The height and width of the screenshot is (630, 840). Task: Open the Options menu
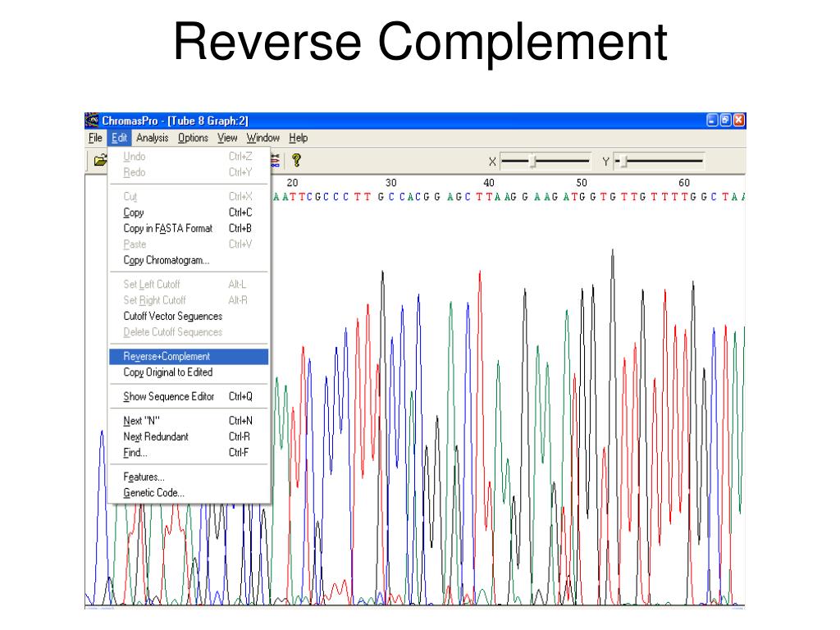193,138
